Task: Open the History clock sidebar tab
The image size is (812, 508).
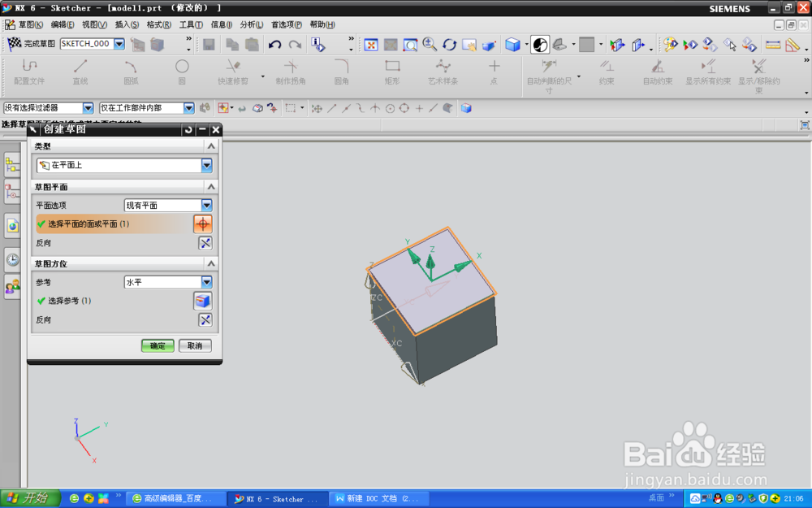Action: coord(12,260)
